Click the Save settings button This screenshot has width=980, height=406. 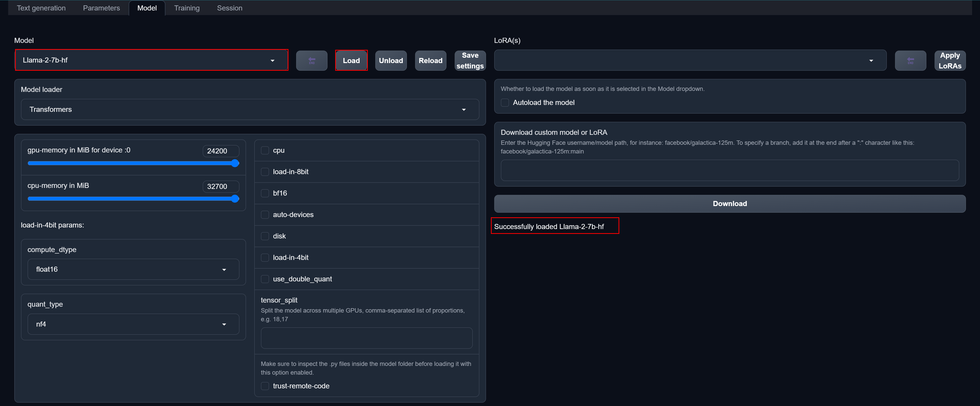pyautogui.click(x=470, y=61)
